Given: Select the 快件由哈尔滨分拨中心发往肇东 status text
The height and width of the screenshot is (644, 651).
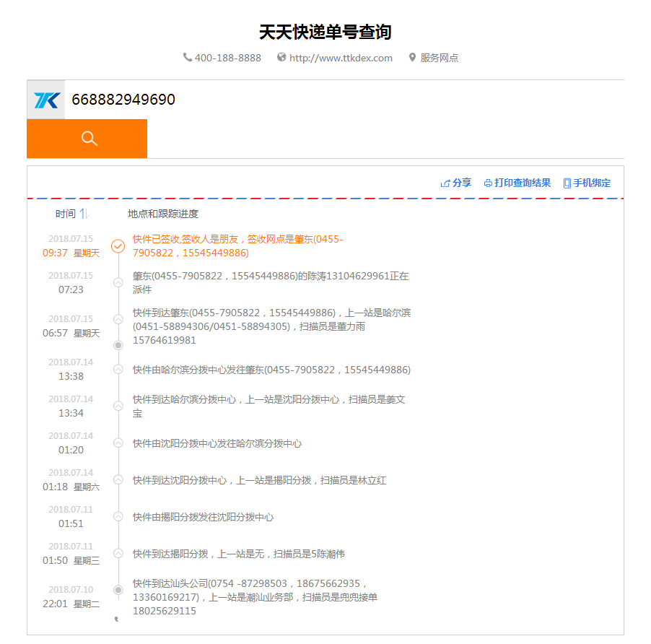Looking at the screenshot, I should [271, 370].
